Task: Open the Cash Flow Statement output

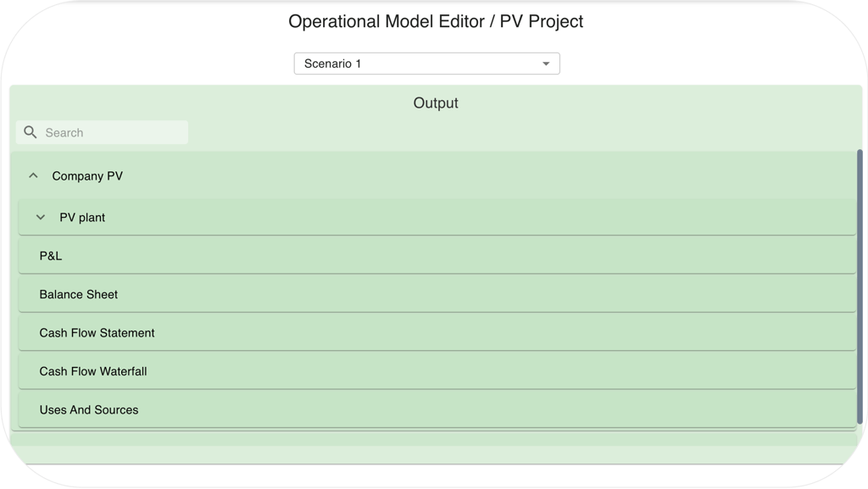Action: point(97,333)
